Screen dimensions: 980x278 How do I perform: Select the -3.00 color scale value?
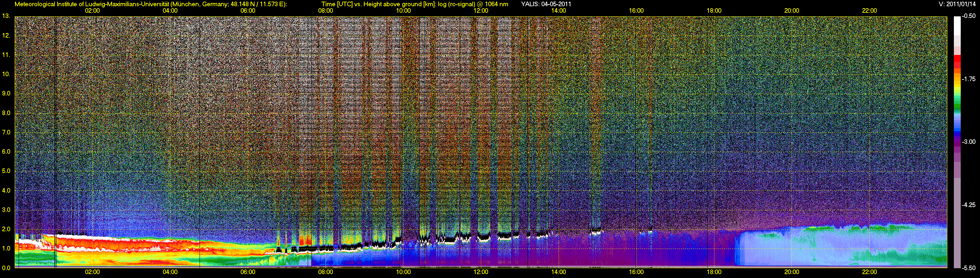969,142
